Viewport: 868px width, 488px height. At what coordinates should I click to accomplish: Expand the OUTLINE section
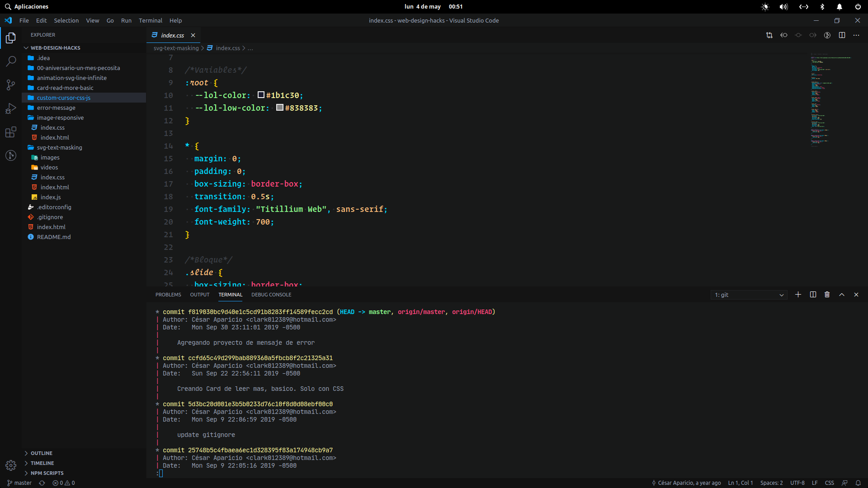coord(41,453)
